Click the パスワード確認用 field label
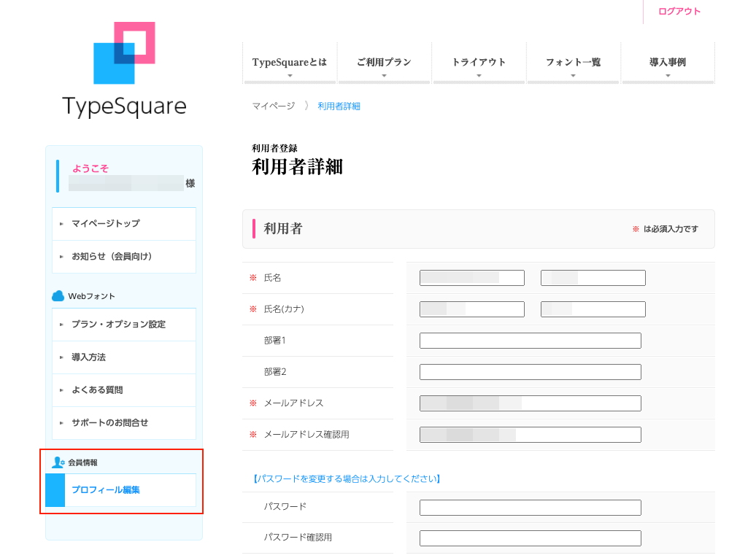Viewport: 756px width, 558px height. coord(298,538)
